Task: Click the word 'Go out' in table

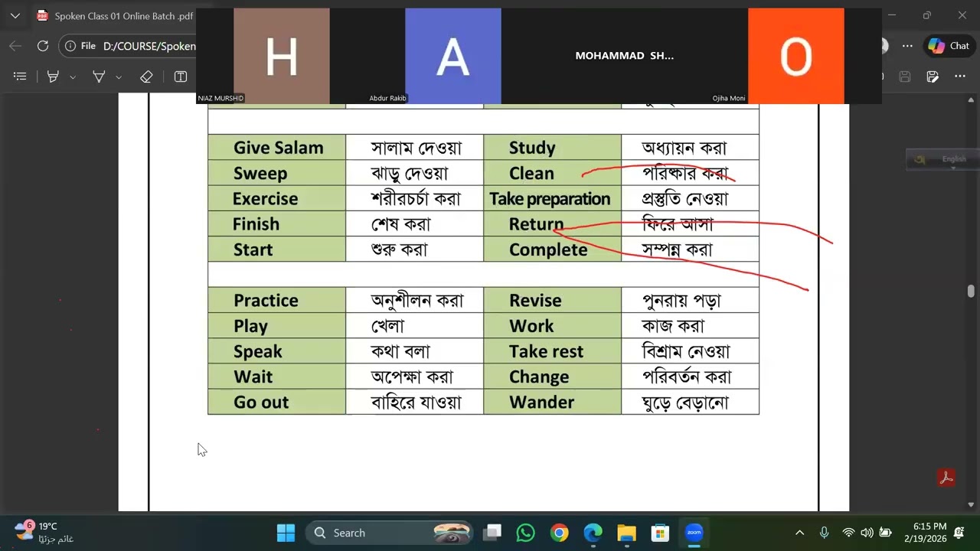Action: [261, 403]
